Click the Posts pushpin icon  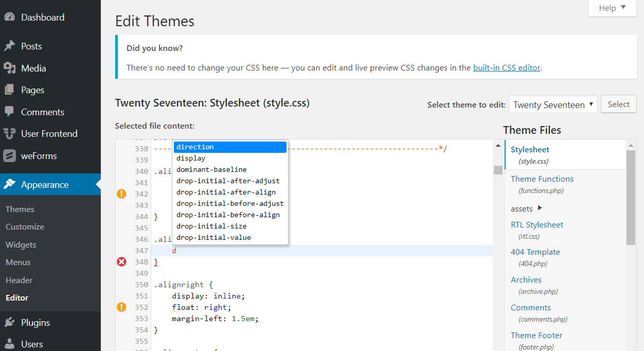coord(9,46)
